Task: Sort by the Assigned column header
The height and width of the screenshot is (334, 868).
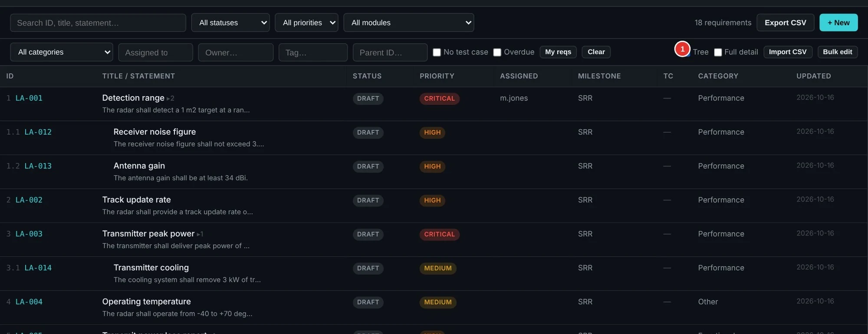Action: [519, 76]
